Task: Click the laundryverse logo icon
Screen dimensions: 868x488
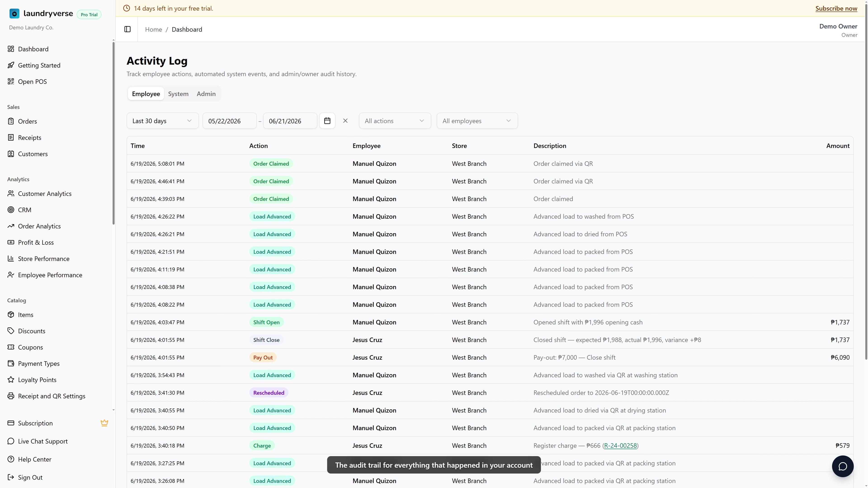Action: pyautogui.click(x=14, y=14)
